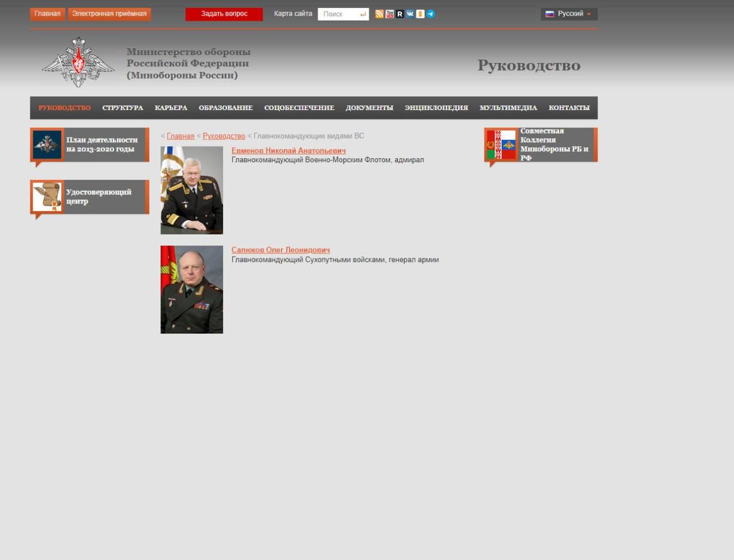Click the Ministry of Defence eagle emblem
Image resolution: width=734 pixels, height=560 pixels.
pyautogui.click(x=79, y=62)
